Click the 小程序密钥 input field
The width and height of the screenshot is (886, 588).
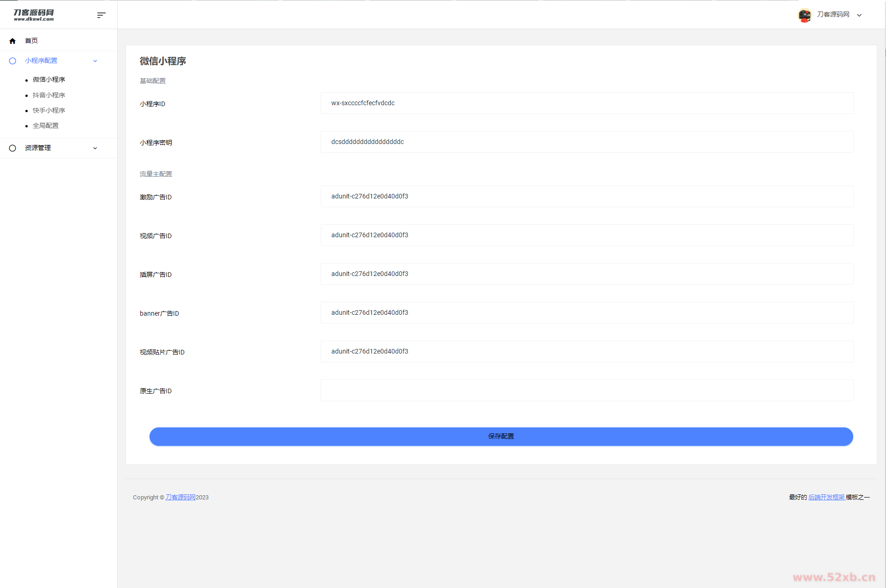point(587,142)
